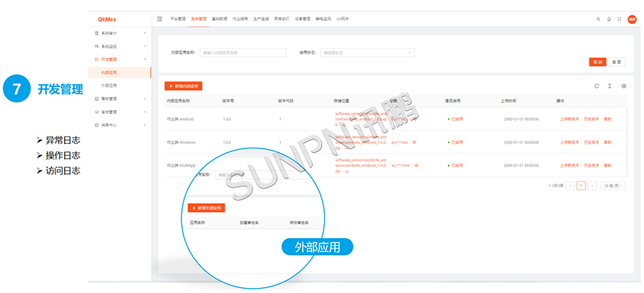Expand 系统审计 menu chevron
The image size is (644, 293).
click(145, 33)
